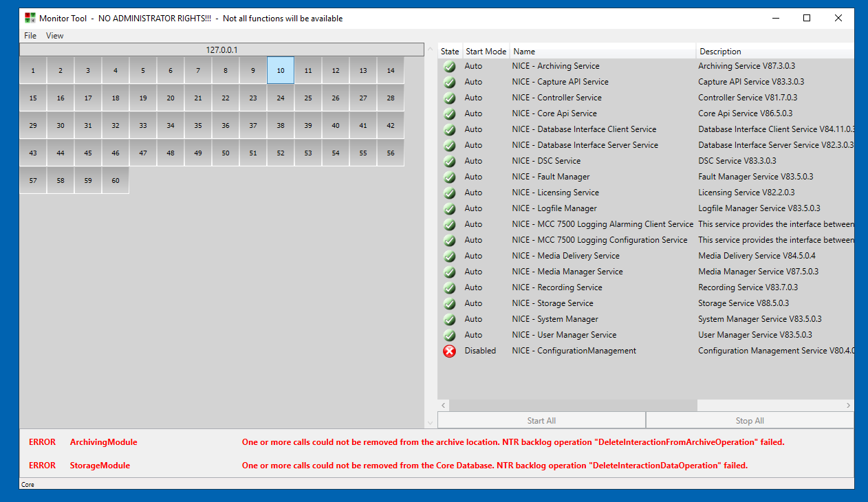
Task: Click the 127.0.0.1 host header button
Action: click(221, 50)
